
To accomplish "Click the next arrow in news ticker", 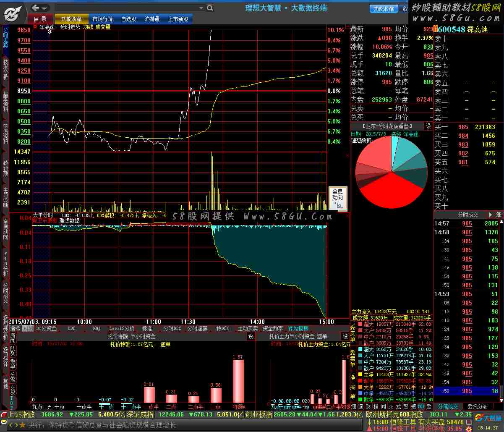I will (x=16, y=425).
